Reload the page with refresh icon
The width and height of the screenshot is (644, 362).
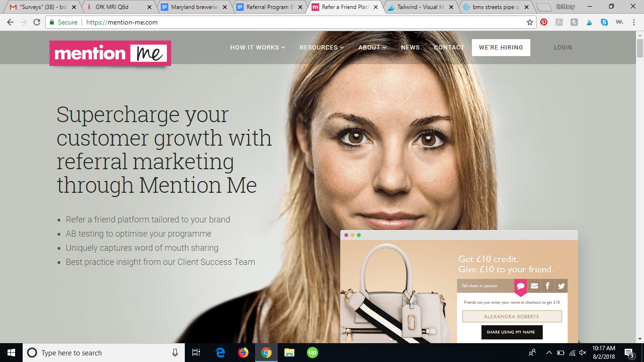click(x=37, y=22)
